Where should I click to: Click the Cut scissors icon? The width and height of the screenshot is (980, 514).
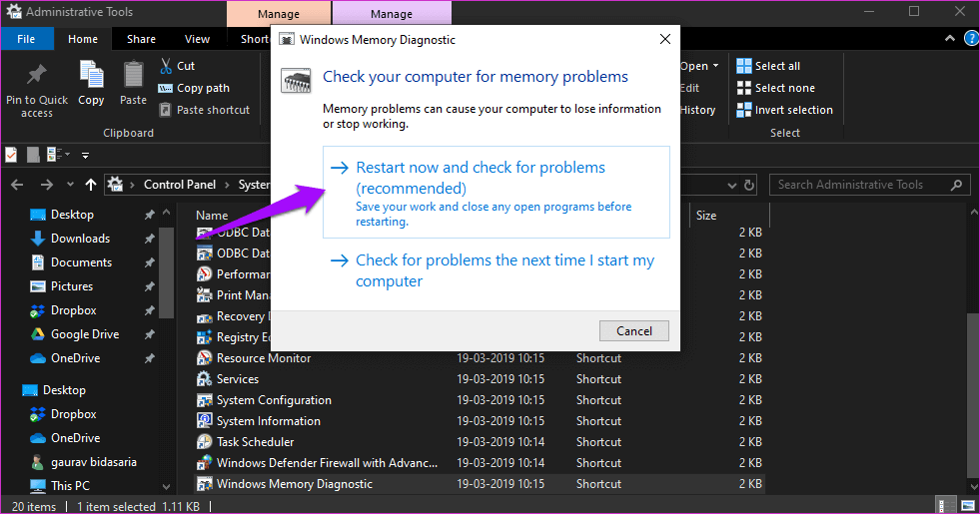166,66
